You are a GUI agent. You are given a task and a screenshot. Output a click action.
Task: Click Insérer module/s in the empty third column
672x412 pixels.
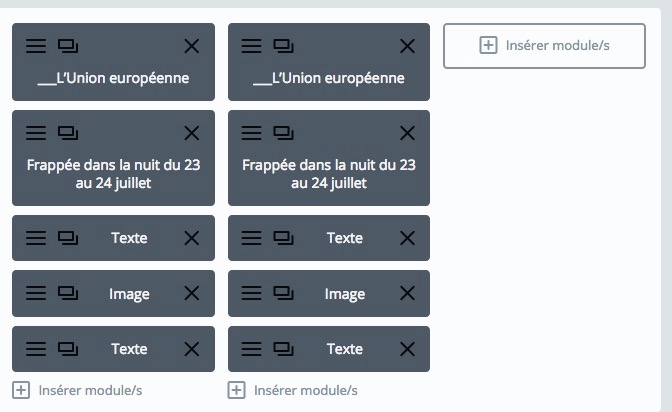click(x=544, y=46)
